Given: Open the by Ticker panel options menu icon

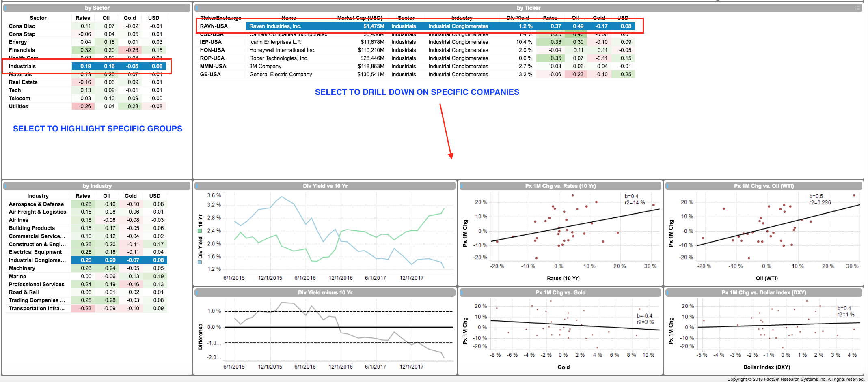Looking at the screenshot, I should [857, 8].
